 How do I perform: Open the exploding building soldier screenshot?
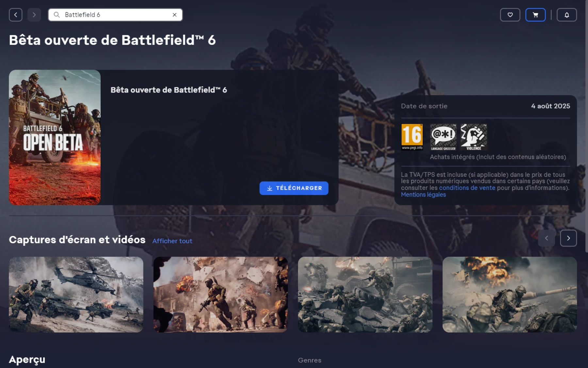pos(220,294)
